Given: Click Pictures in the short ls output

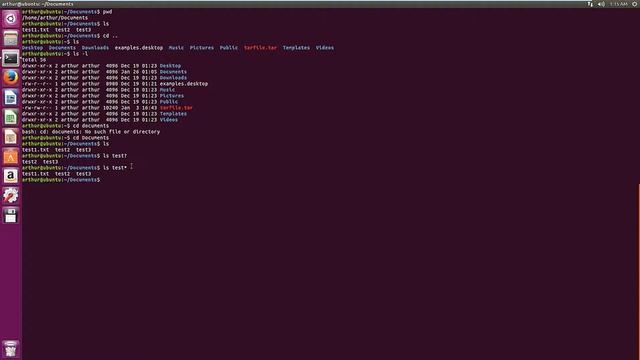Looking at the screenshot, I should [x=202, y=48].
